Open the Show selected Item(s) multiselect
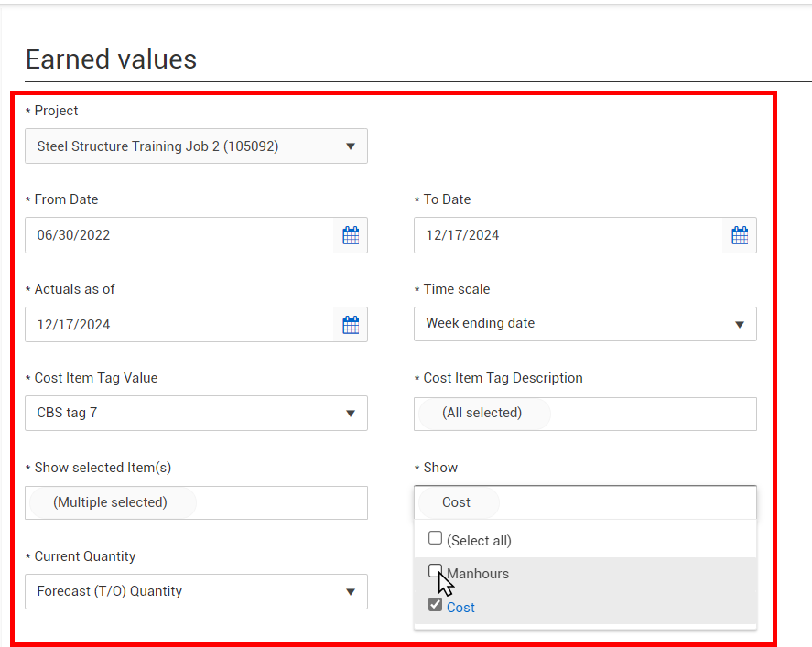 (x=196, y=502)
